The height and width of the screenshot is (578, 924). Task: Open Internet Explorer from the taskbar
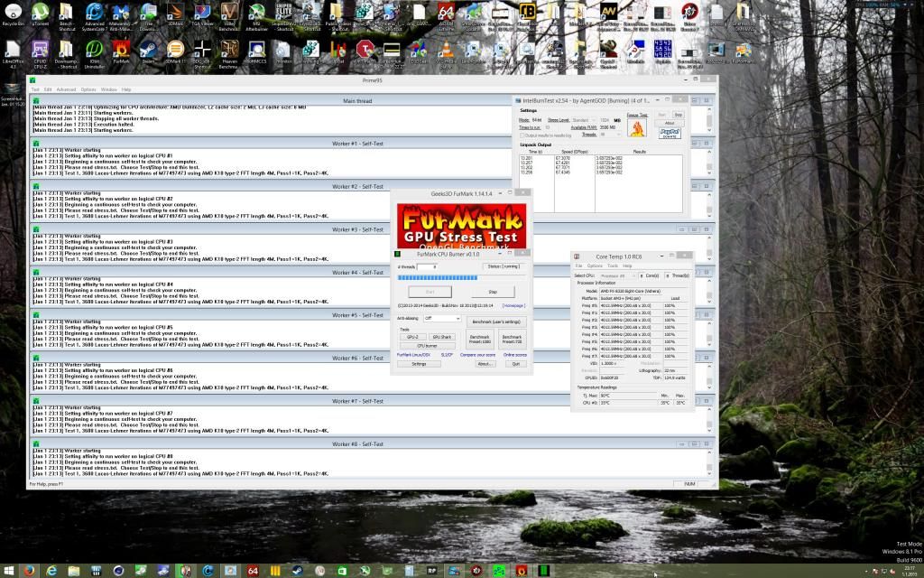[51, 571]
